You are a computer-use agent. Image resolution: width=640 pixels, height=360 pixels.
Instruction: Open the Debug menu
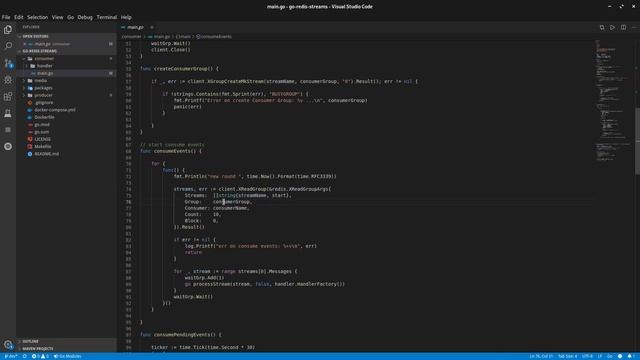85,17
